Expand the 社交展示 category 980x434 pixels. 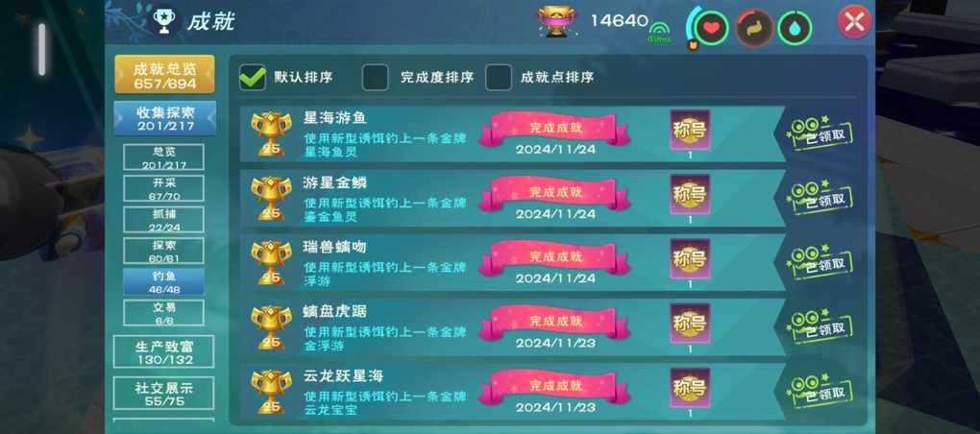[163, 394]
